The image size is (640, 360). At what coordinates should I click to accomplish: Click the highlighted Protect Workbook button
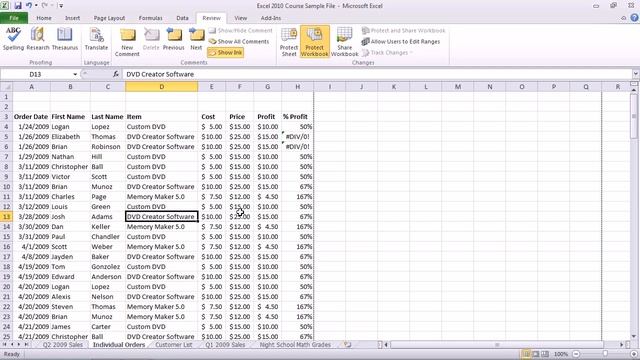click(x=315, y=42)
